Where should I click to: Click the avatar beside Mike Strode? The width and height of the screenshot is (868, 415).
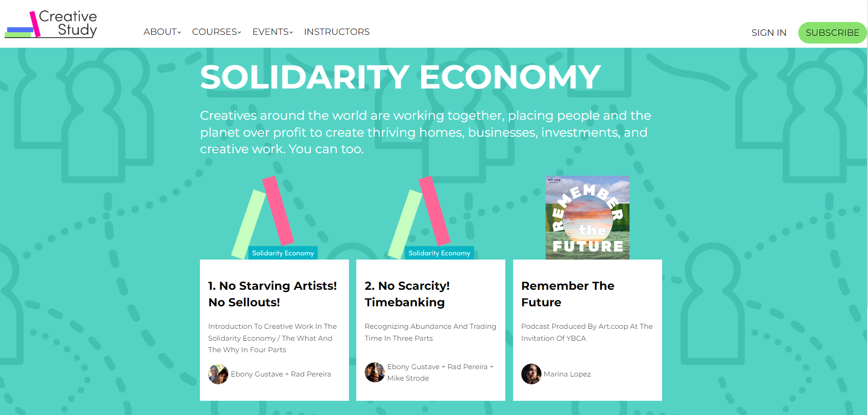375,372
